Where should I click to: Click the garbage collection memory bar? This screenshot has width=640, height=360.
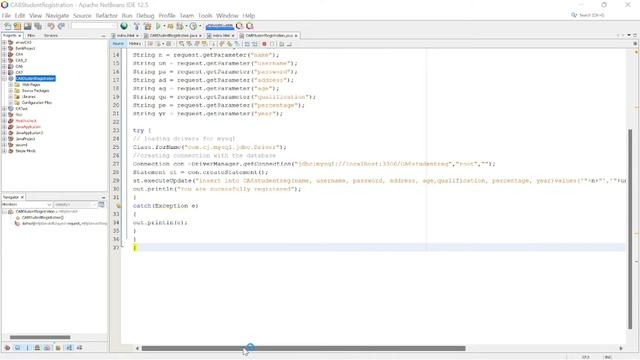click(220, 27)
